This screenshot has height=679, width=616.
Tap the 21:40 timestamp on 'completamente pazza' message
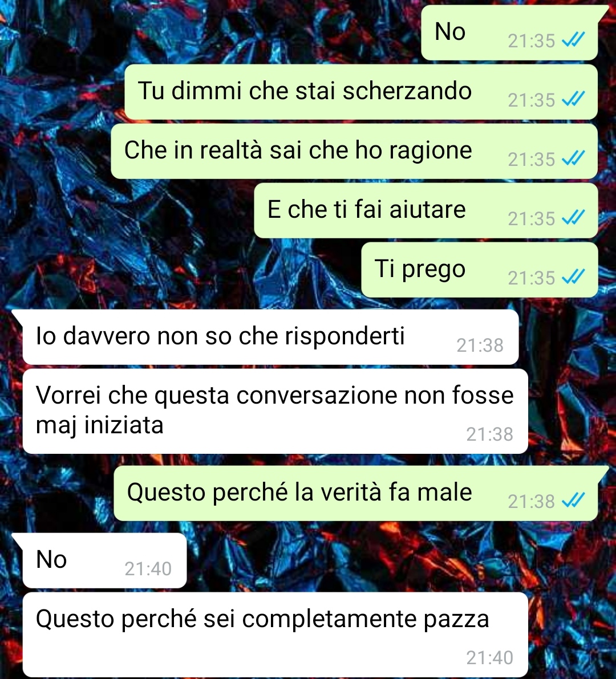point(489,658)
